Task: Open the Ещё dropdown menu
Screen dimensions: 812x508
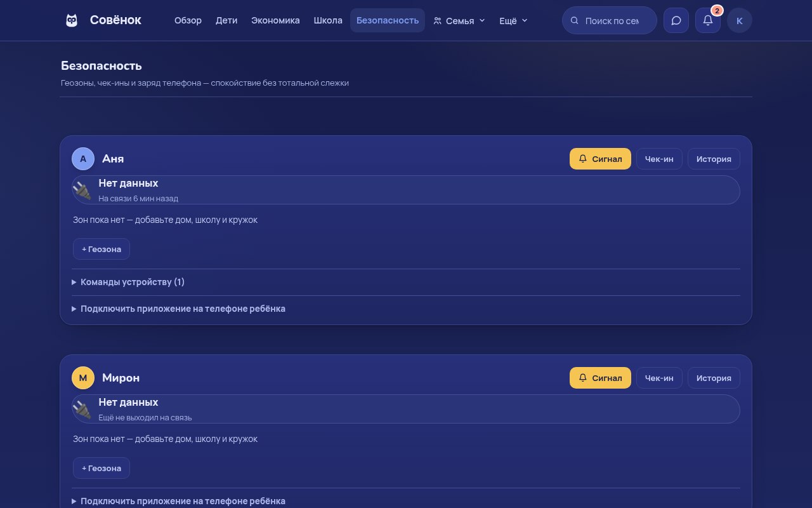Action: click(513, 20)
